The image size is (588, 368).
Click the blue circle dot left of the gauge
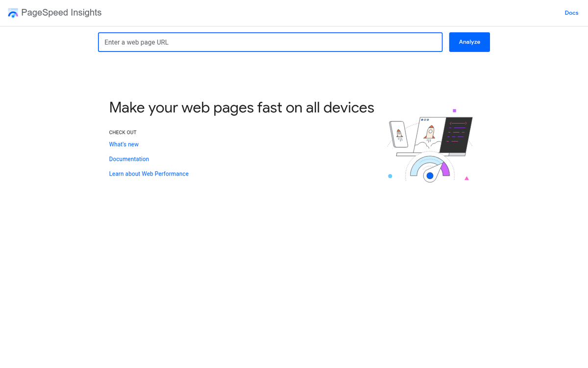[x=390, y=176]
